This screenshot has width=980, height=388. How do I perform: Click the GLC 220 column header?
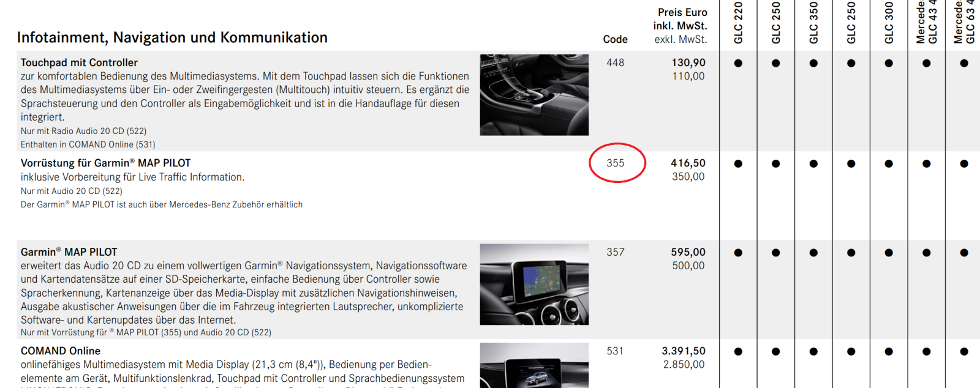(739, 23)
